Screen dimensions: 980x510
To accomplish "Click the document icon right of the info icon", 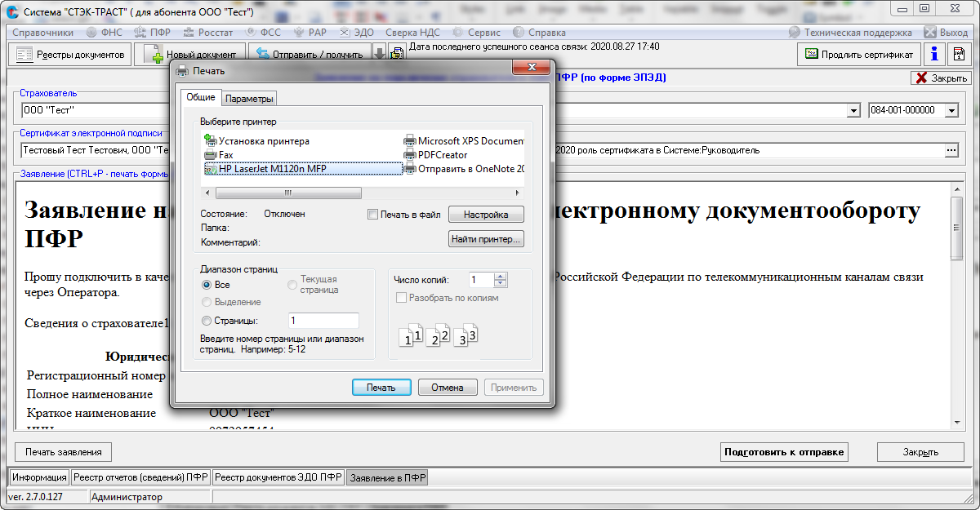I will (957, 54).
